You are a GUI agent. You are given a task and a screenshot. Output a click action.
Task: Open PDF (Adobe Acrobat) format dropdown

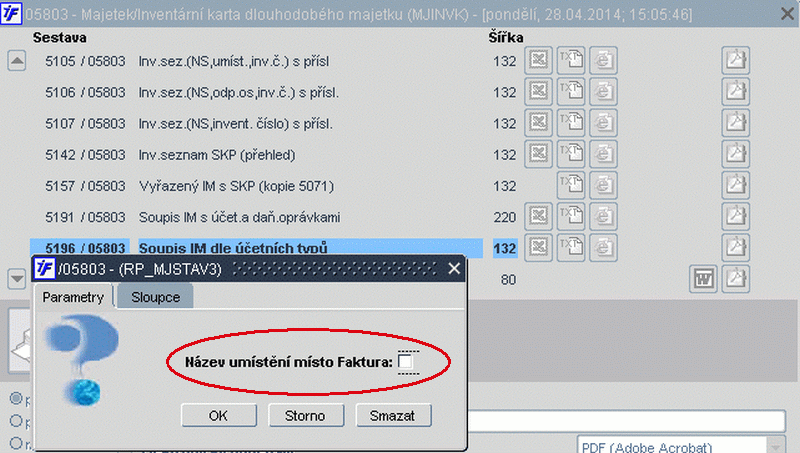click(x=777, y=446)
